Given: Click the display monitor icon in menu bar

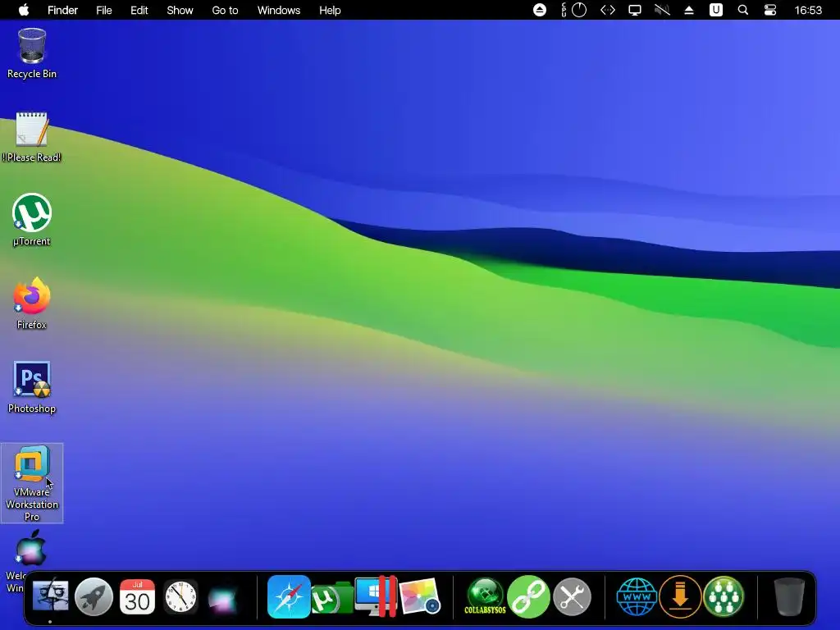Looking at the screenshot, I should coord(635,10).
